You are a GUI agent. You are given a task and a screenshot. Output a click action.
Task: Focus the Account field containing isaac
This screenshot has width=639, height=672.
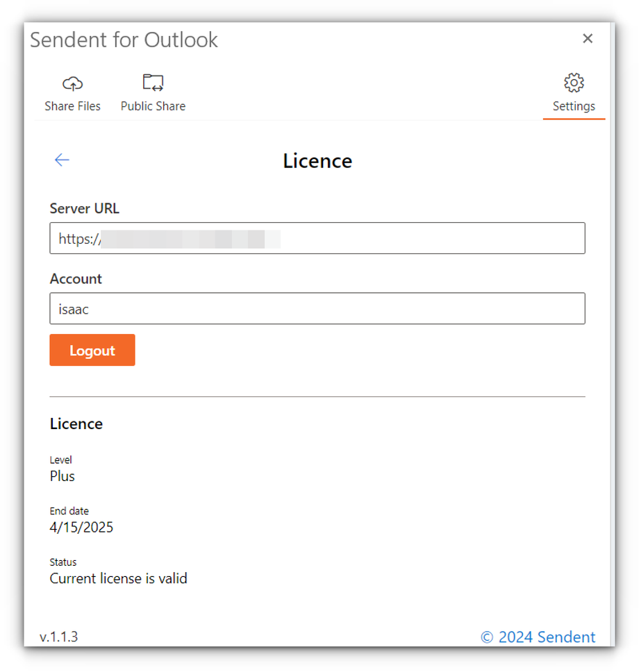[x=317, y=309]
